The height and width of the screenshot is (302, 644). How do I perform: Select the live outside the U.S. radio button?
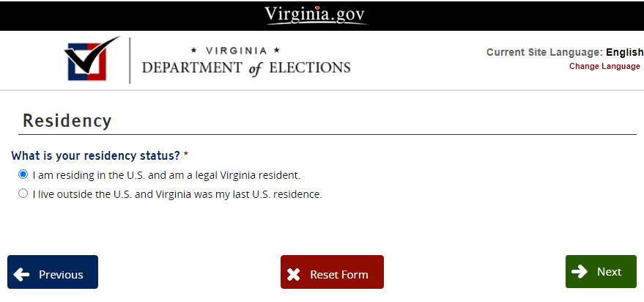coord(23,194)
